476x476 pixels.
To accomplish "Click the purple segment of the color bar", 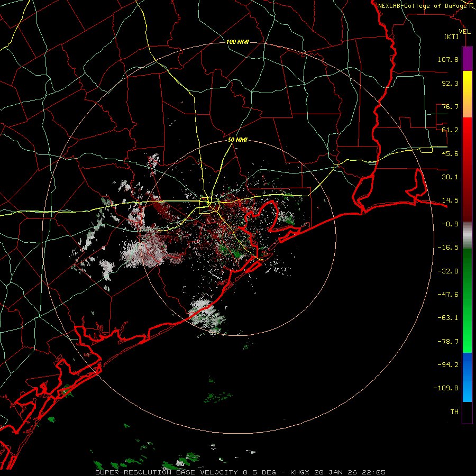I will (467, 59).
